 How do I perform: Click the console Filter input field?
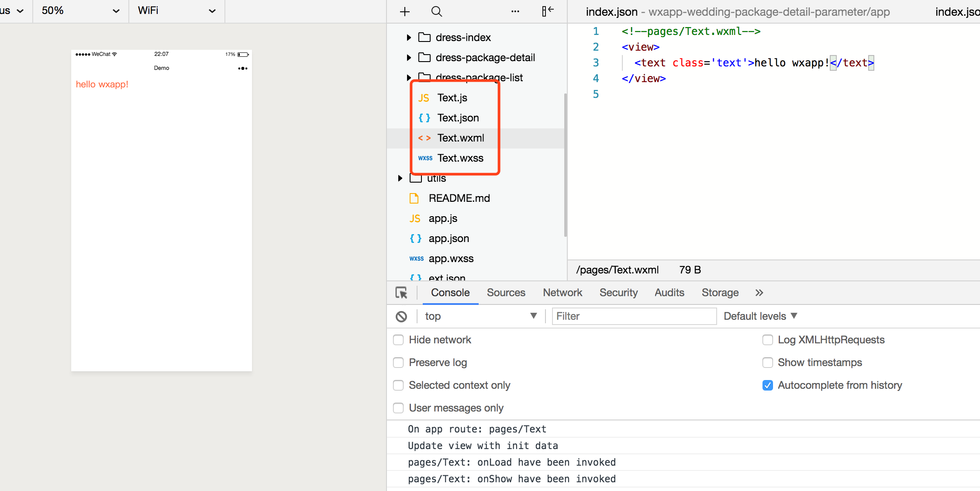click(634, 316)
